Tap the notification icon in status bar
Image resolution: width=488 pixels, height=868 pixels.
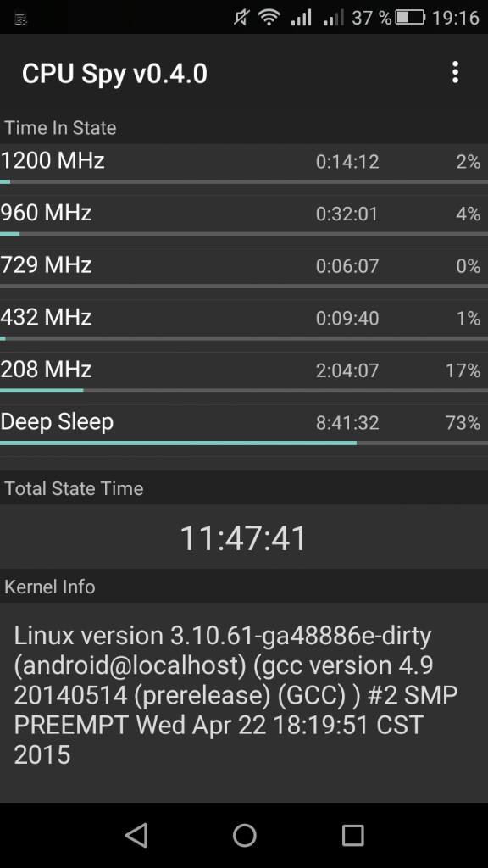(x=21, y=20)
